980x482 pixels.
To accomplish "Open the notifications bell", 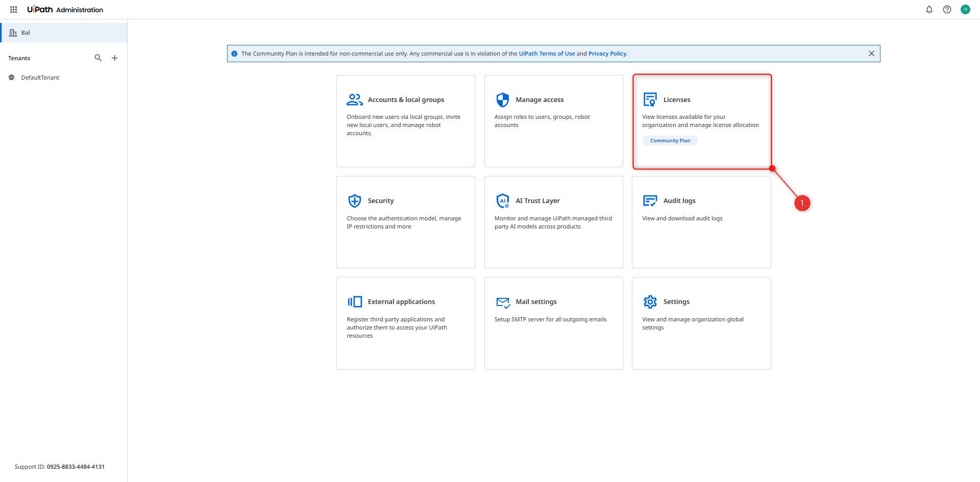I will (x=929, y=10).
